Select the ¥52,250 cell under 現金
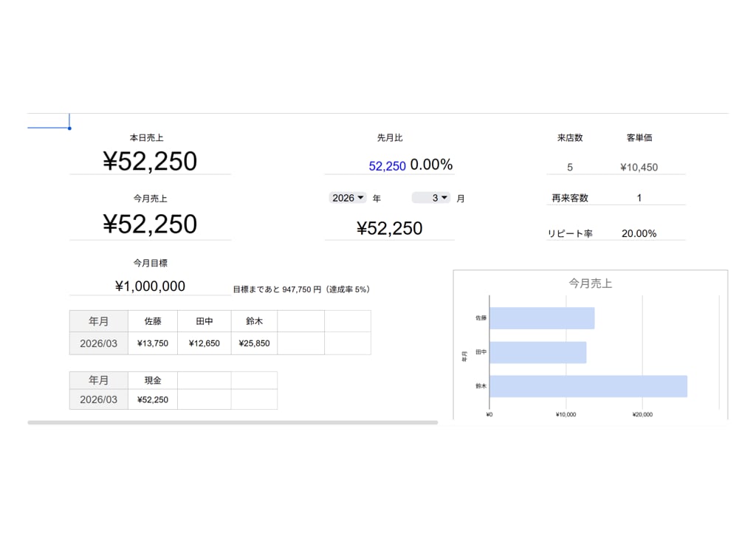This screenshot has height=539, width=756. [153, 399]
